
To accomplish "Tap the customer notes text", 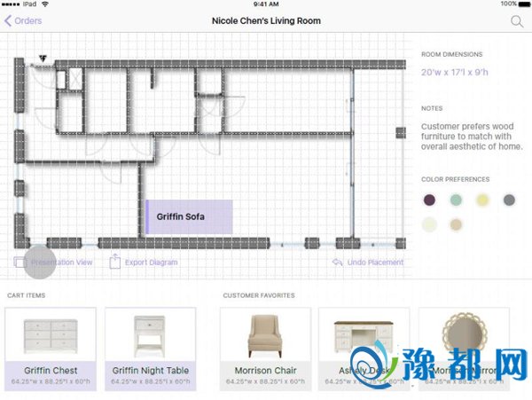I will pyautogui.click(x=471, y=136).
